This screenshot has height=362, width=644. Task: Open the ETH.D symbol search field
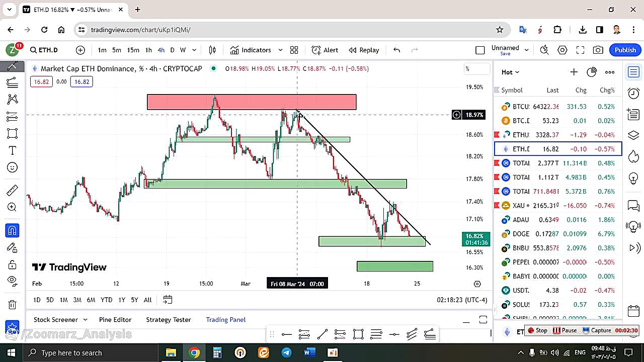pyautogui.click(x=44, y=50)
